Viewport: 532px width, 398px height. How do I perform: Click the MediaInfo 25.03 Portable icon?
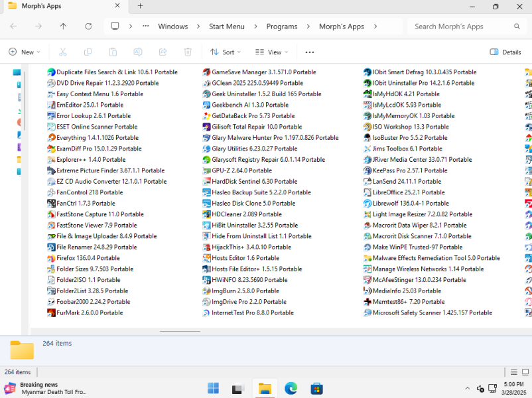(x=367, y=291)
